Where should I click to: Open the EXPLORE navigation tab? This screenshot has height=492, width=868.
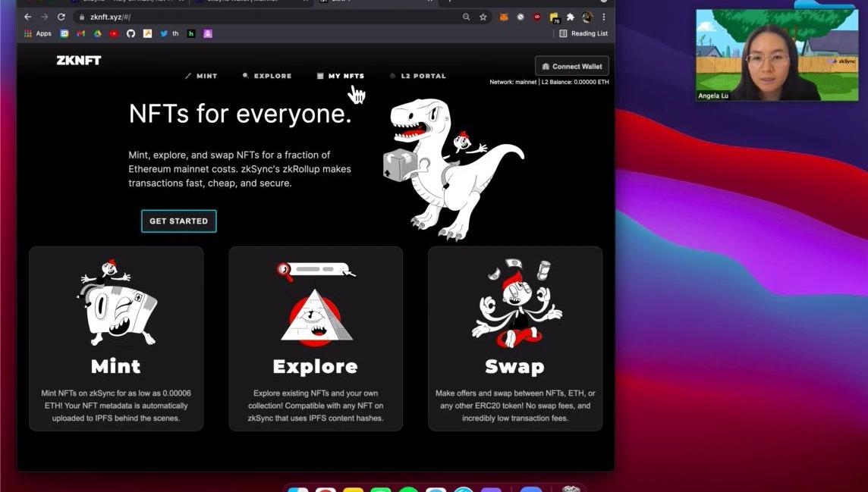(267, 76)
